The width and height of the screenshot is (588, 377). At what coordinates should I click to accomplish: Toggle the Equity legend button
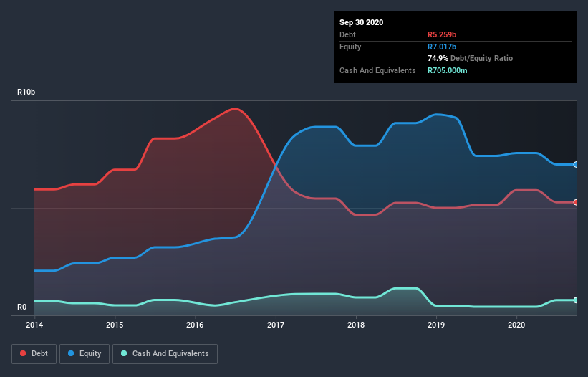coord(85,354)
